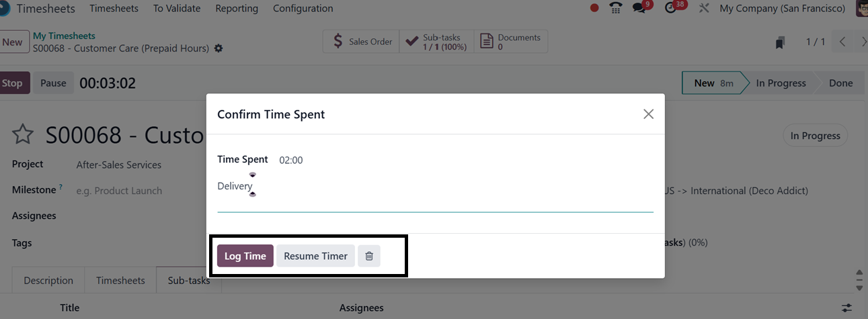Go to next record with pager arrow
This screenshot has height=319, width=868.
864,42
